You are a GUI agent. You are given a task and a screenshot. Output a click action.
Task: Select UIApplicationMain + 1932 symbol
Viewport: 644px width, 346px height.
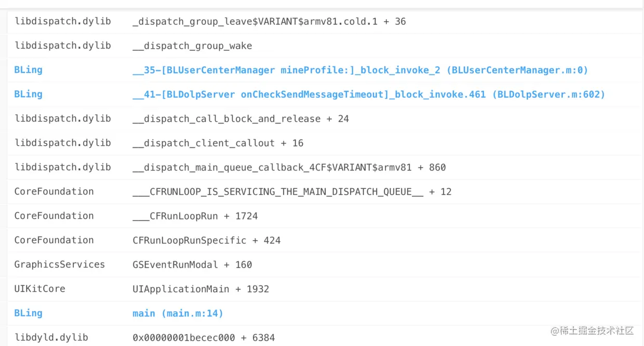[200, 289]
